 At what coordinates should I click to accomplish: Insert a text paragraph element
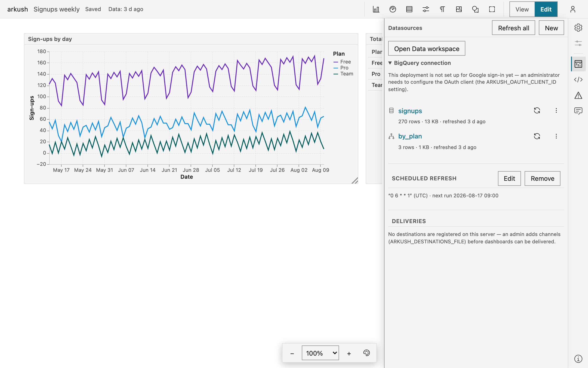[442, 9]
